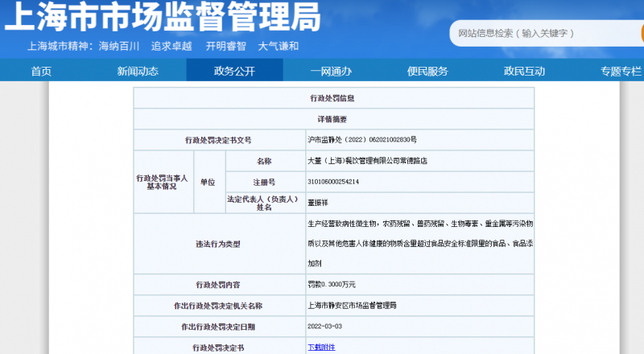644x354 pixels.
Task: Open the 专题专栏 navigation tab
Action: (621, 71)
